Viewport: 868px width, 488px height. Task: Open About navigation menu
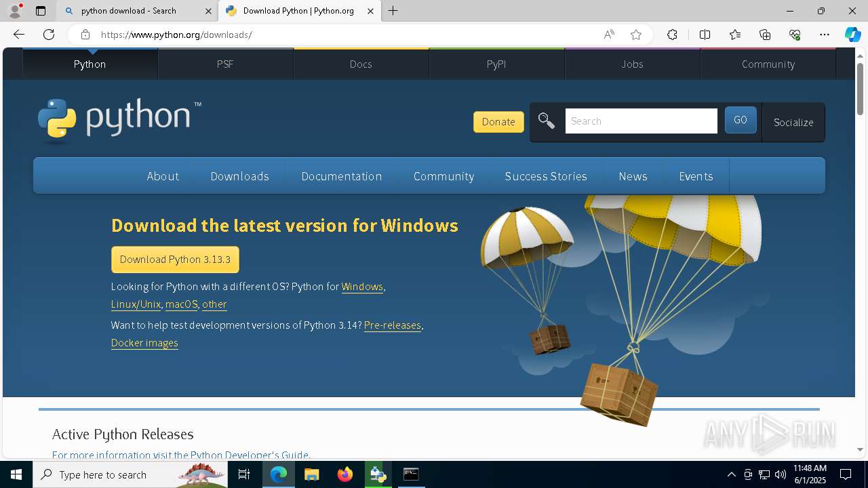[x=163, y=176]
